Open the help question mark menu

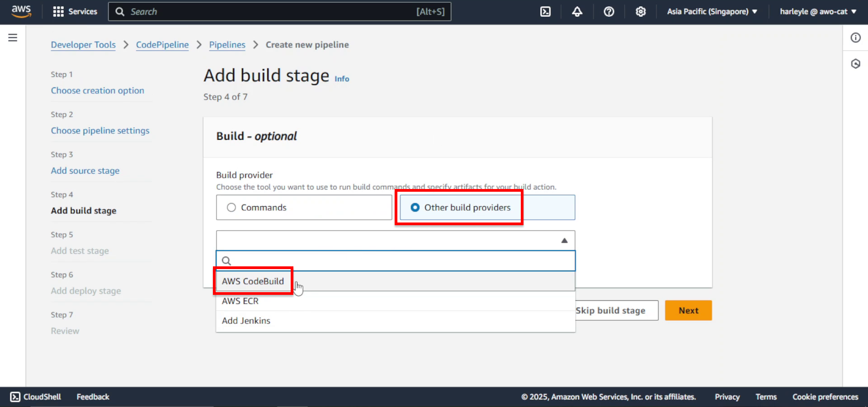609,12
